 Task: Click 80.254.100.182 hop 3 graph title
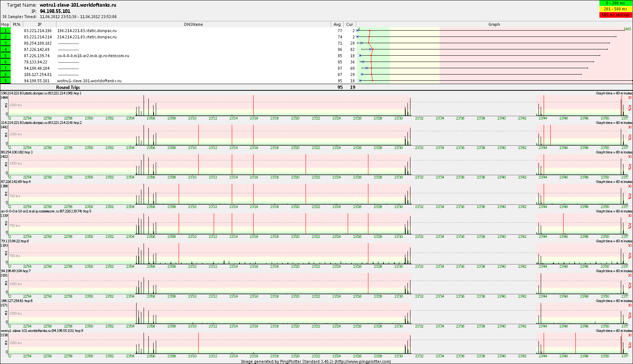point(17,152)
